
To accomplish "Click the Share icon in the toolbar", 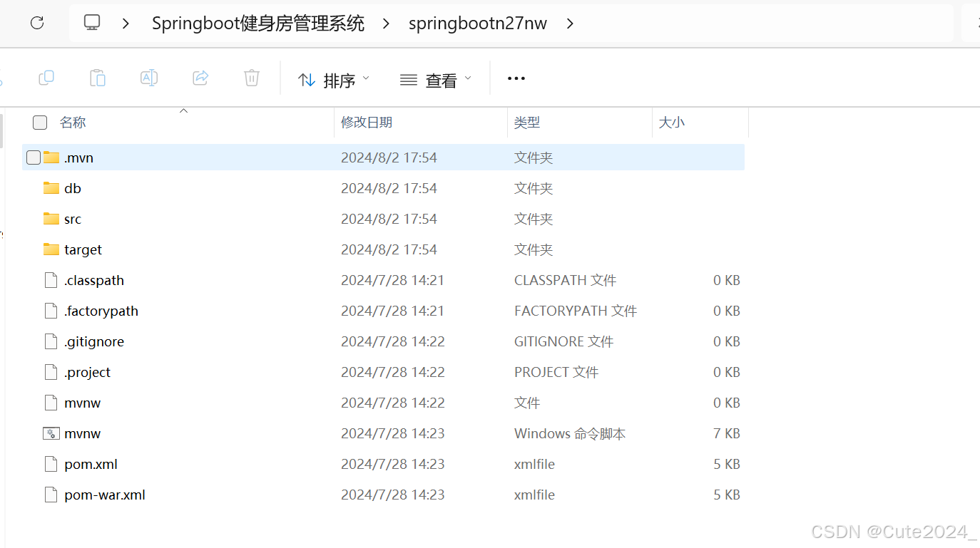I will 200,78.
